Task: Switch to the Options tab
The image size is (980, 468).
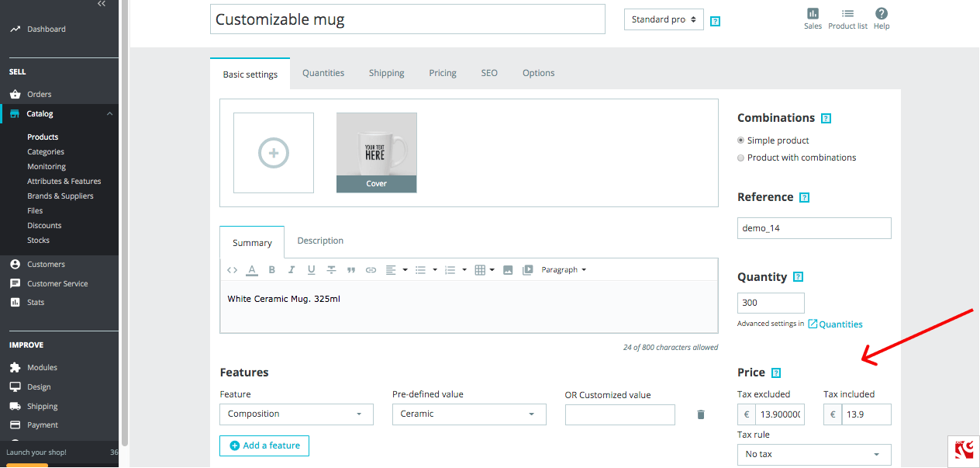Action: 538,73
